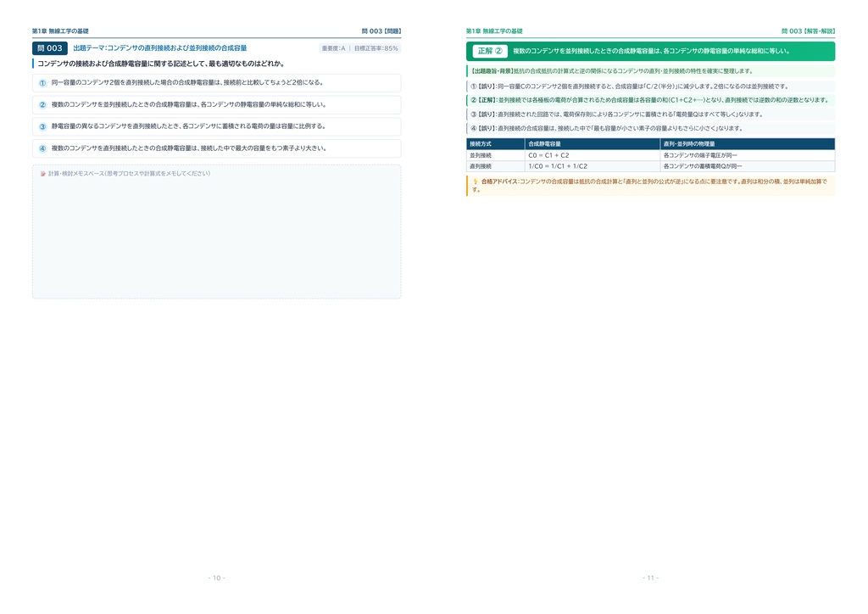Click option text ending 単純な総和に等しい on the question page

pyautogui.click(x=189, y=104)
